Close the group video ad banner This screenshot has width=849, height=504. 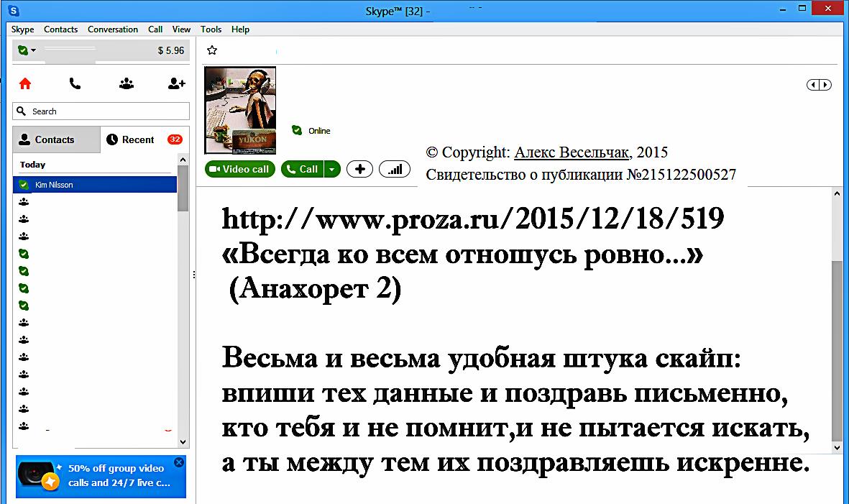(x=179, y=462)
